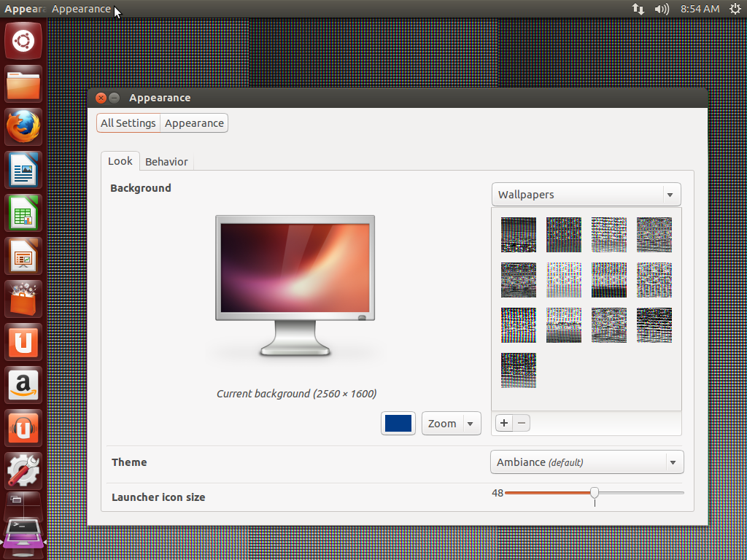747x560 pixels.
Task: Launch LibreOffice Writer from the dock
Action: click(x=23, y=171)
